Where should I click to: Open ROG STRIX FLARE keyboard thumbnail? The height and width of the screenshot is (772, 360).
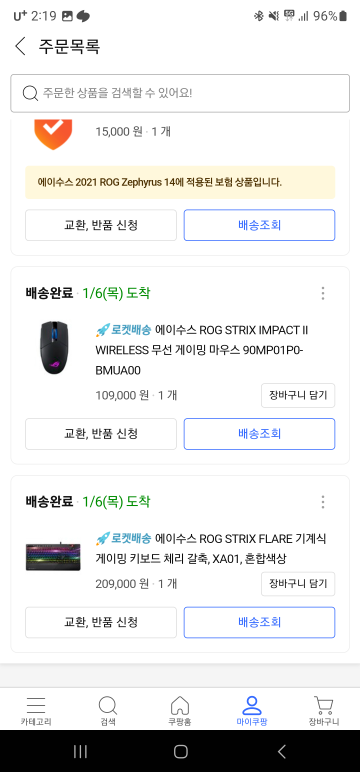(x=53, y=557)
